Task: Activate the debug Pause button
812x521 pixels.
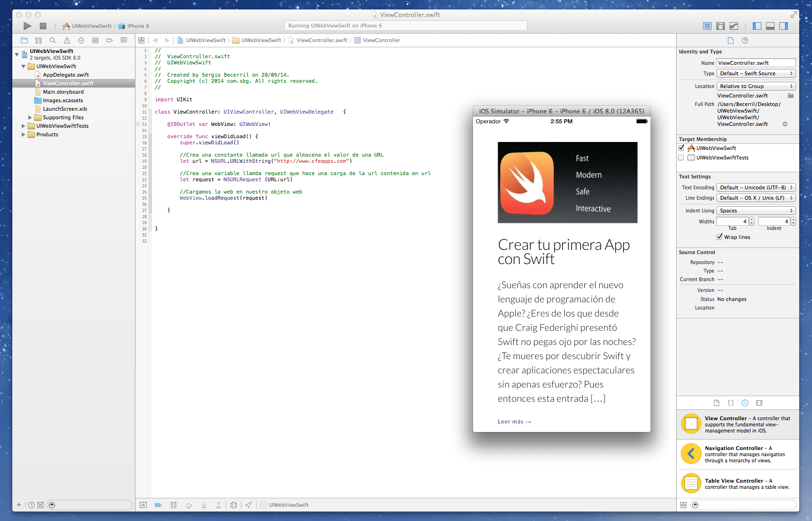Action: coord(173,505)
